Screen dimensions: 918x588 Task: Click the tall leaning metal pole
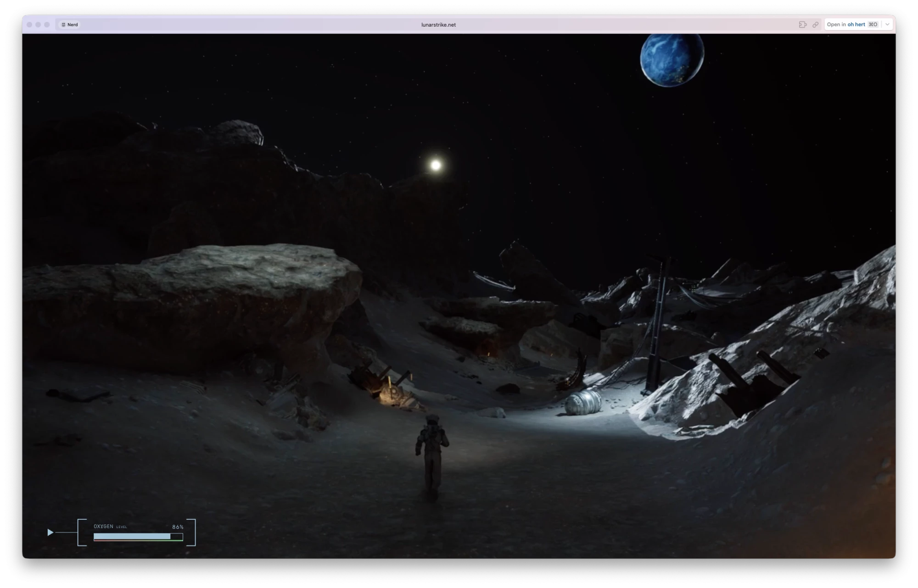point(657,326)
